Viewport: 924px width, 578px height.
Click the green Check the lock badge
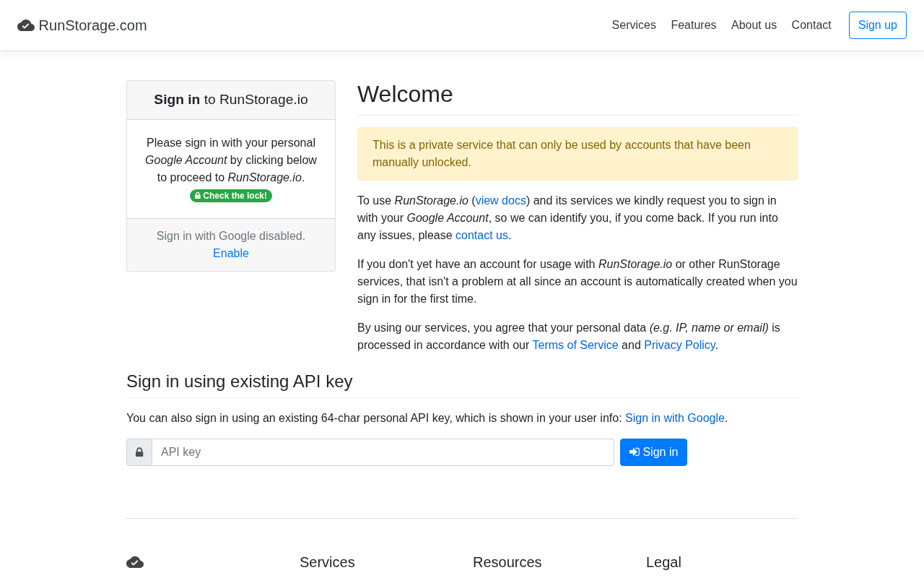pos(231,196)
